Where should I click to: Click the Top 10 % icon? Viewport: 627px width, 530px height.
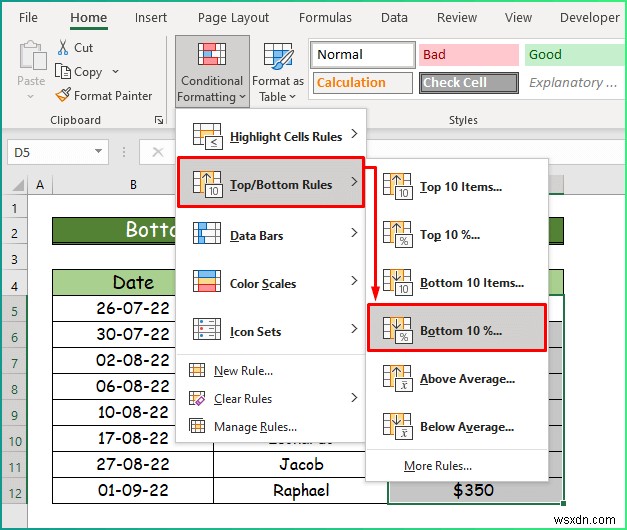tap(397, 234)
